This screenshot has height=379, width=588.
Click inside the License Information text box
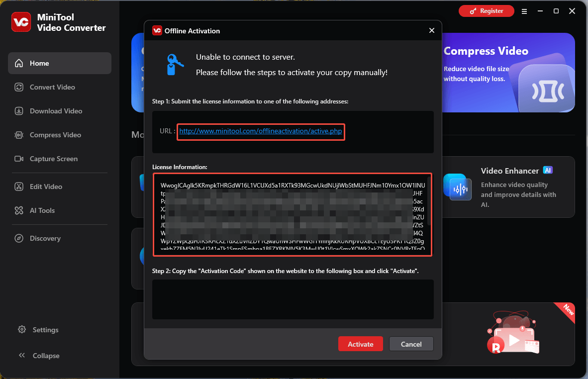pyautogui.click(x=293, y=215)
